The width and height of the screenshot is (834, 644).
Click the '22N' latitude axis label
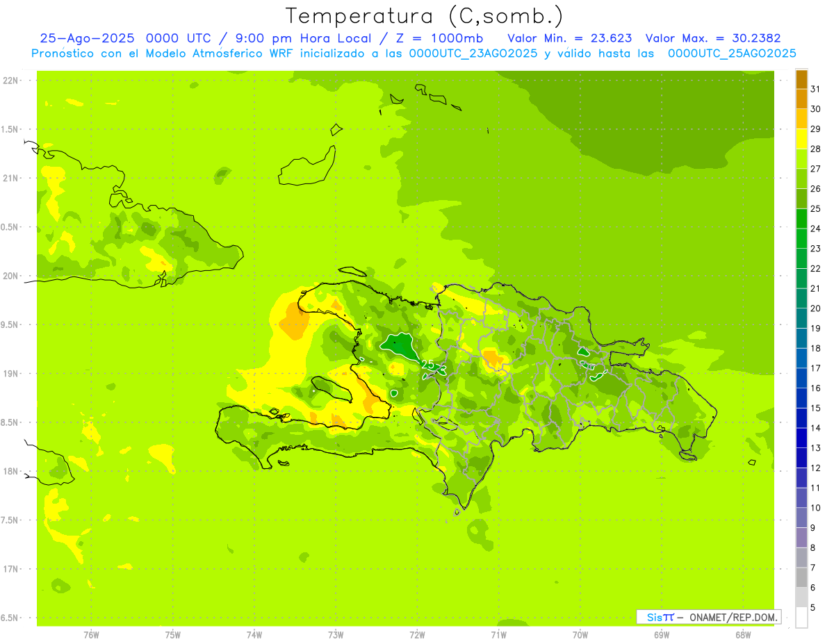[10, 81]
